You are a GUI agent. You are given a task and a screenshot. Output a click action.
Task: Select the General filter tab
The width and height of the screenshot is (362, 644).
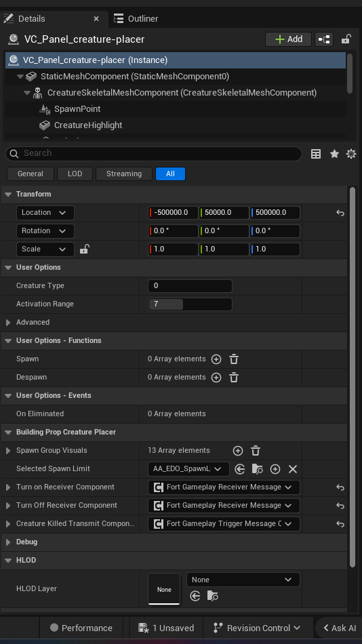(31, 174)
